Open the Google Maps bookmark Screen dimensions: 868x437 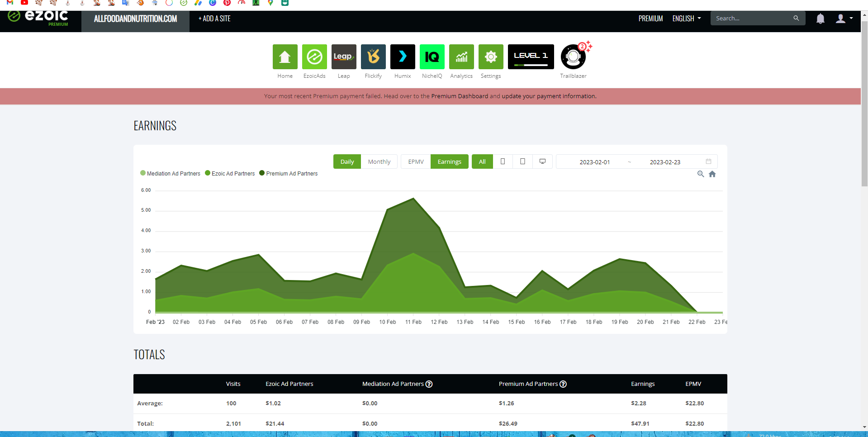tap(270, 3)
